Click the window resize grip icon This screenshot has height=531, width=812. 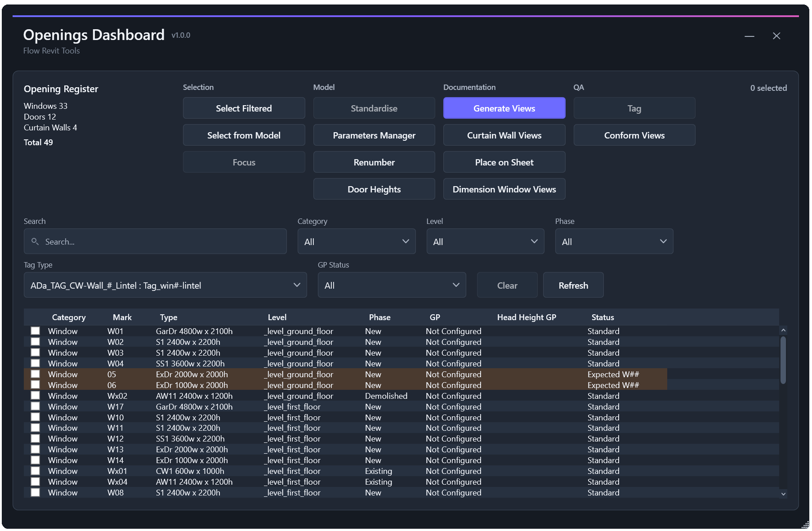tap(805, 524)
